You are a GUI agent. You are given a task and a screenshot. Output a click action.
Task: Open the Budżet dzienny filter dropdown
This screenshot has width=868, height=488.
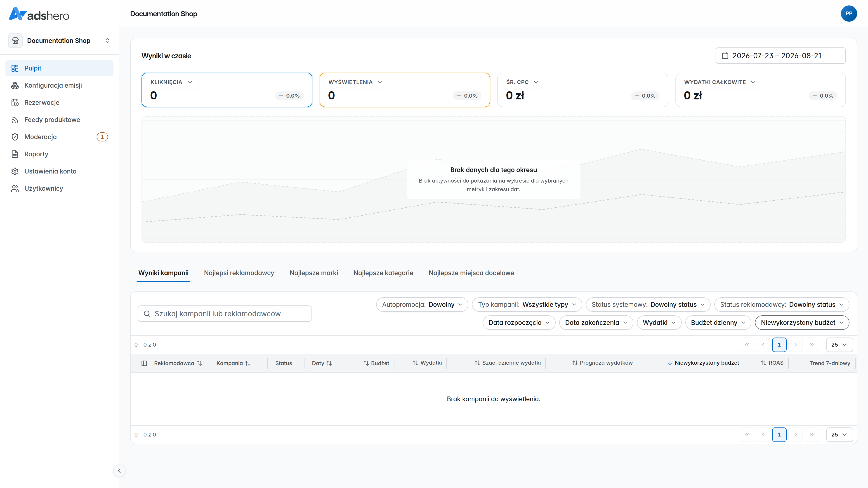click(x=718, y=323)
